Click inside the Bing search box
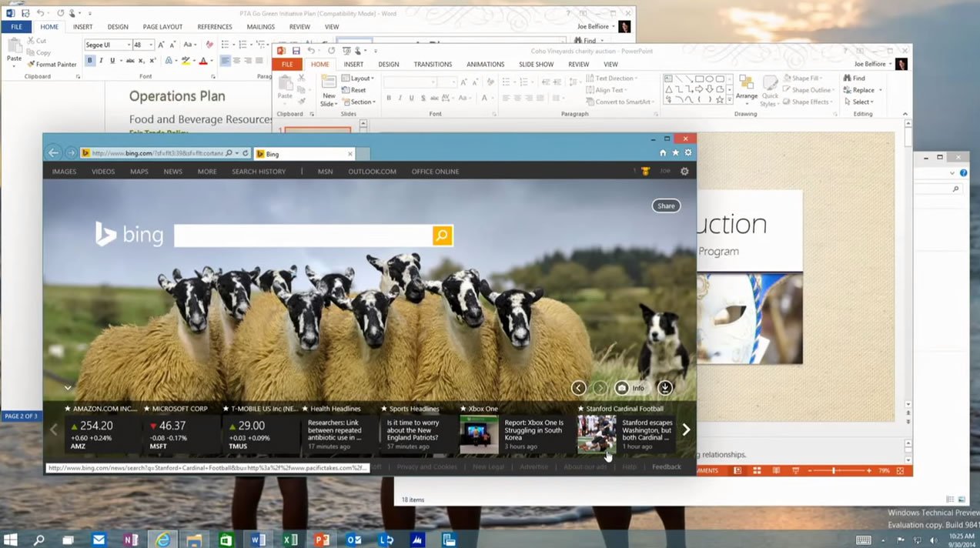 coord(303,236)
